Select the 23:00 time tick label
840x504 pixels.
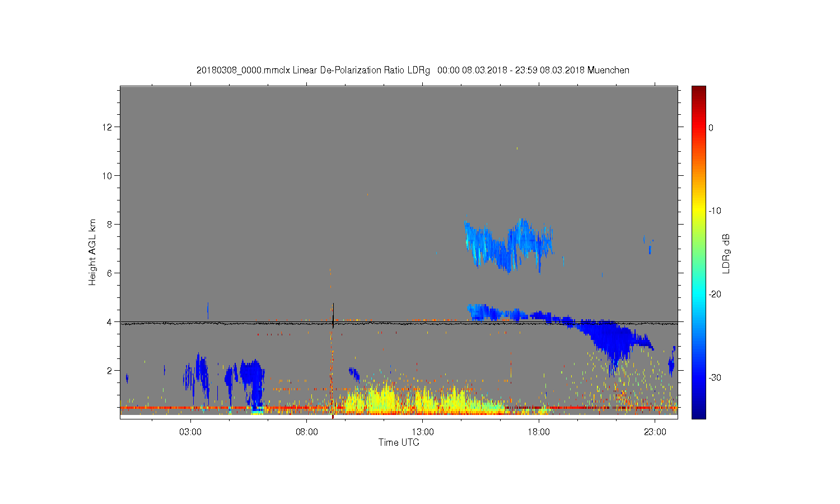click(655, 432)
